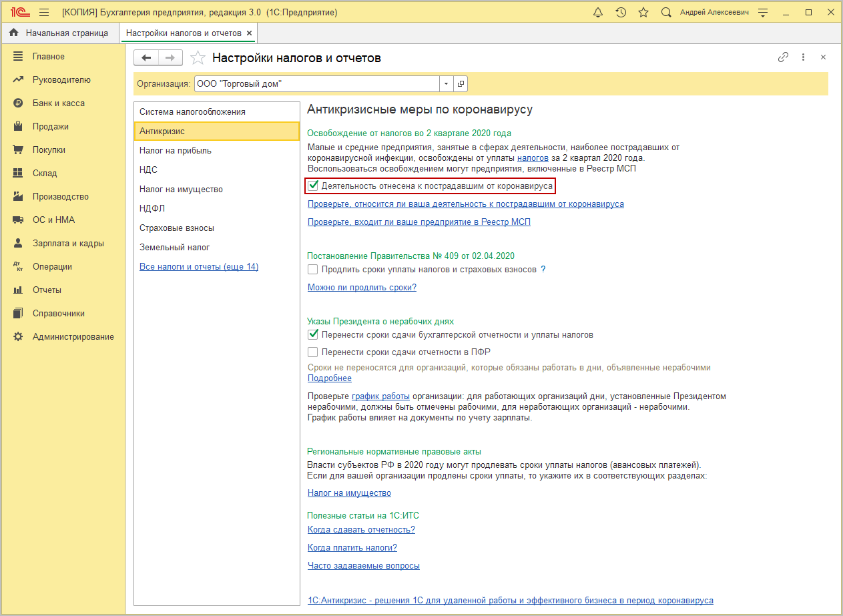Viewport: 843px width, 616px height.
Task: Open link Проверьте, входит ли в Реестр МСП
Action: (x=419, y=222)
